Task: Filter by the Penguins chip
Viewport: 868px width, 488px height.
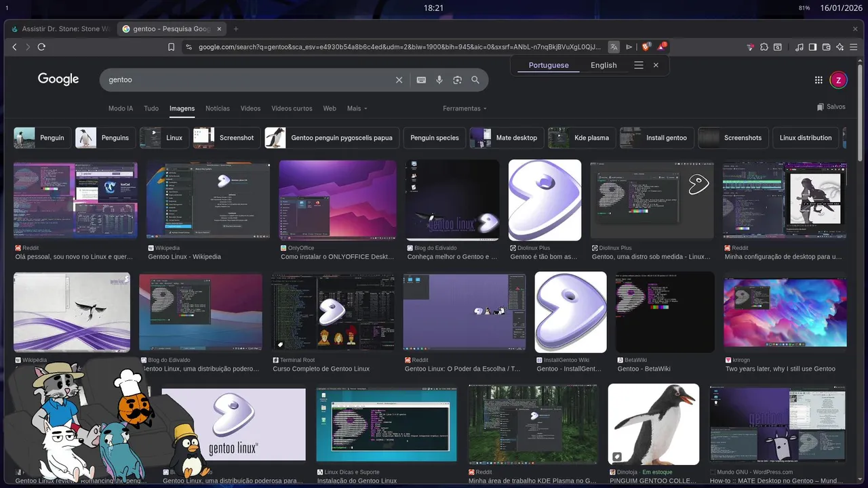Action: (105, 138)
